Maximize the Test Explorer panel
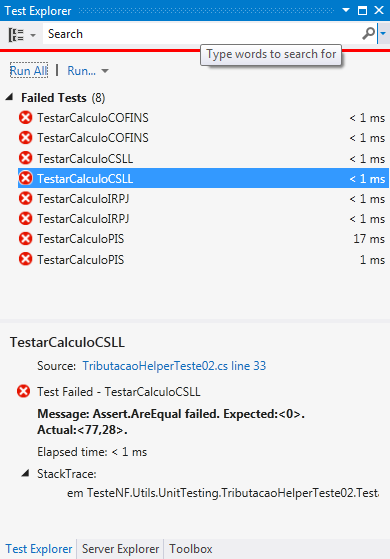The width and height of the screenshot is (390, 559). tap(362, 11)
